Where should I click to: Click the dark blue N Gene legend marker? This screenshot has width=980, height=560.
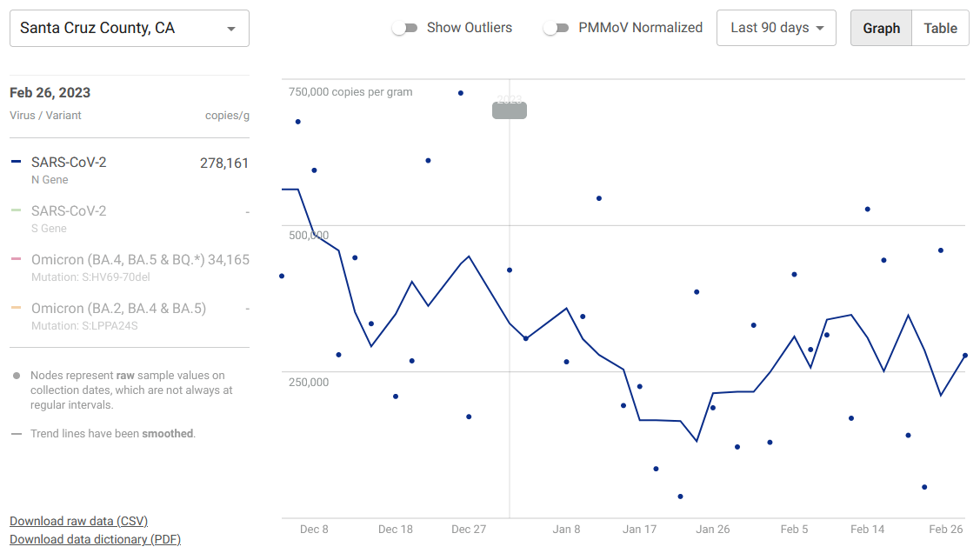tap(17, 163)
